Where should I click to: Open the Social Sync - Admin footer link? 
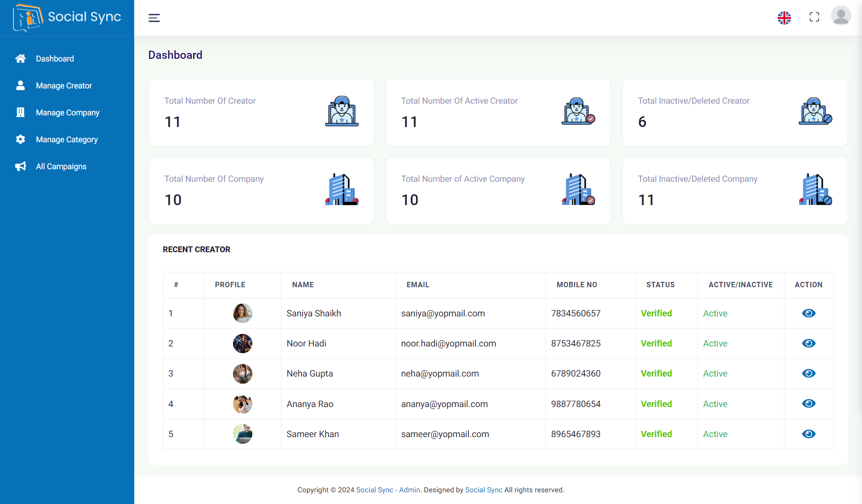tap(387, 490)
